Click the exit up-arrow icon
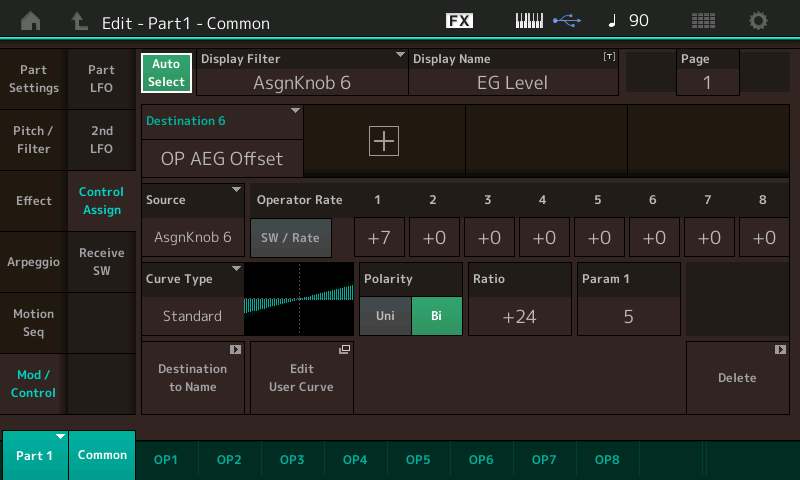 (79, 21)
